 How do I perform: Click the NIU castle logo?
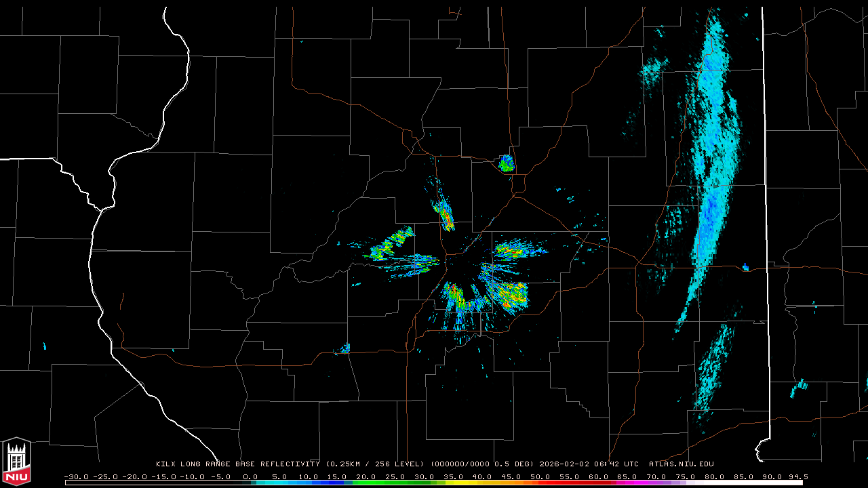[16, 462]
